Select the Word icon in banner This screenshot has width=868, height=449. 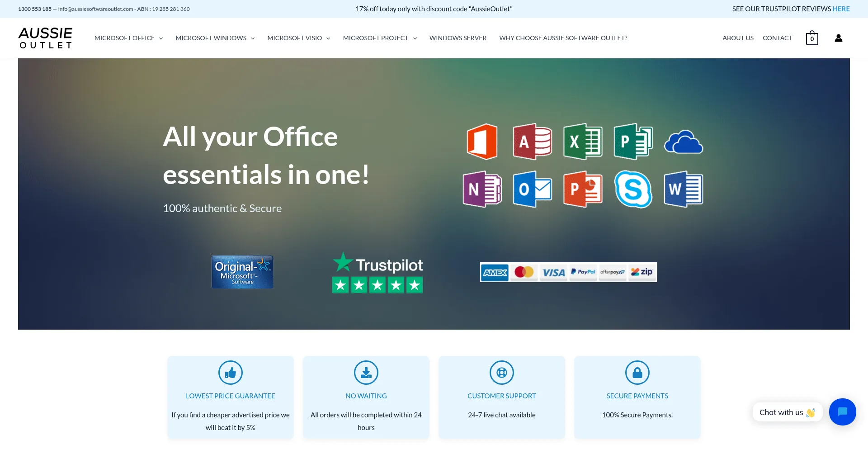(x=683, y=189)
